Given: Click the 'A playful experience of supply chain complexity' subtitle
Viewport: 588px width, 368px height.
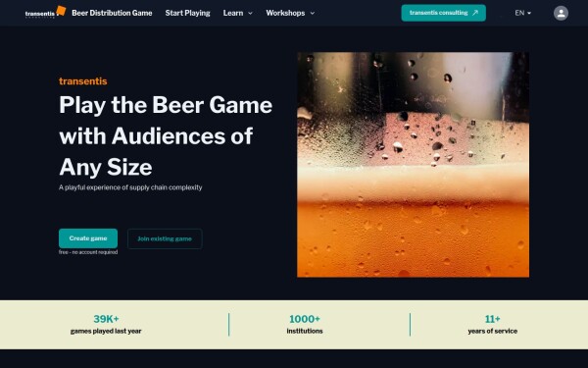Looking at the screenshot, I should coord(130,187).
